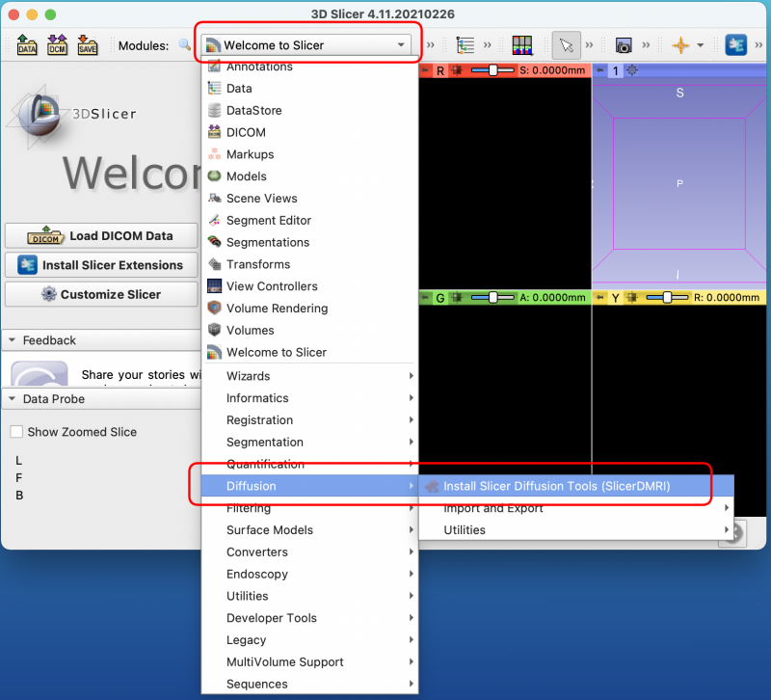Expand the Wizards submenu

point(309,376)
